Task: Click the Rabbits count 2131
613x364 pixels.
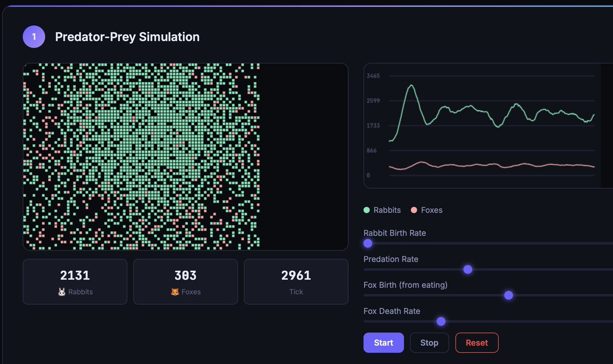Action: coord(75,276)
